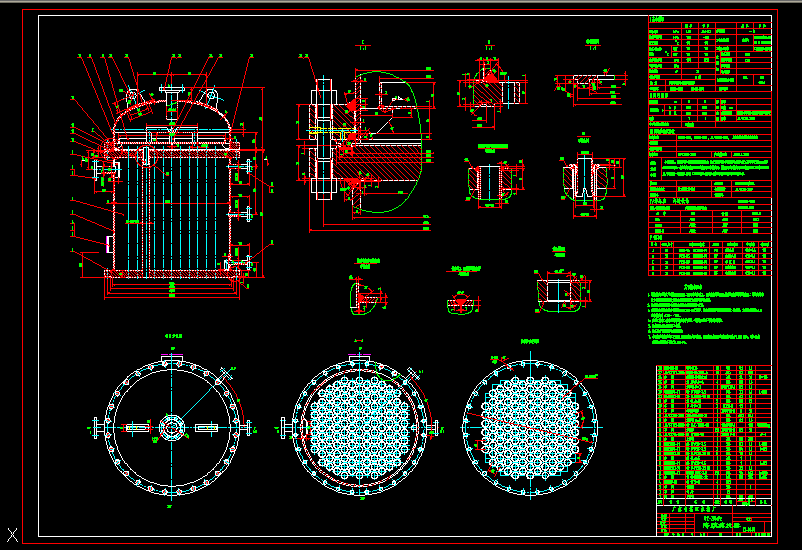The width and height of the screenshot is (802, 550).
Task: Click the UCS X-axis icon in the corner
Action: click(x=12, y=531)
